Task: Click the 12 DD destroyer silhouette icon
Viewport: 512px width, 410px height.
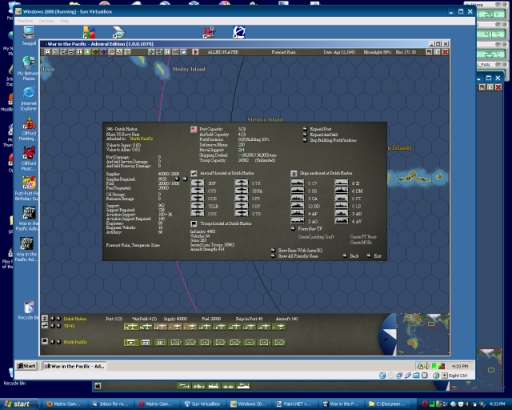Action: [297, 206]
